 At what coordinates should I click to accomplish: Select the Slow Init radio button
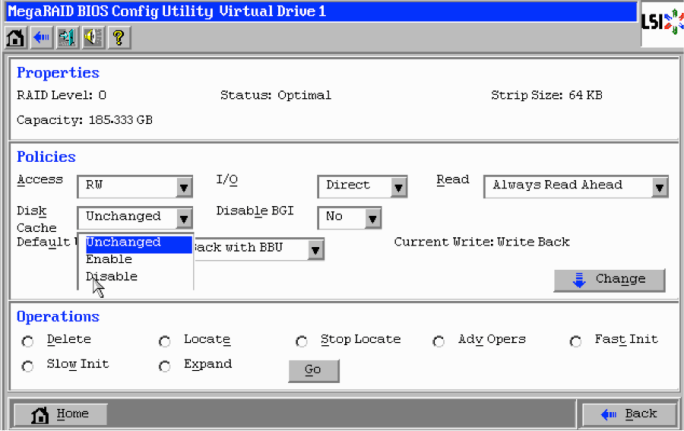click(x=28, y=367)
